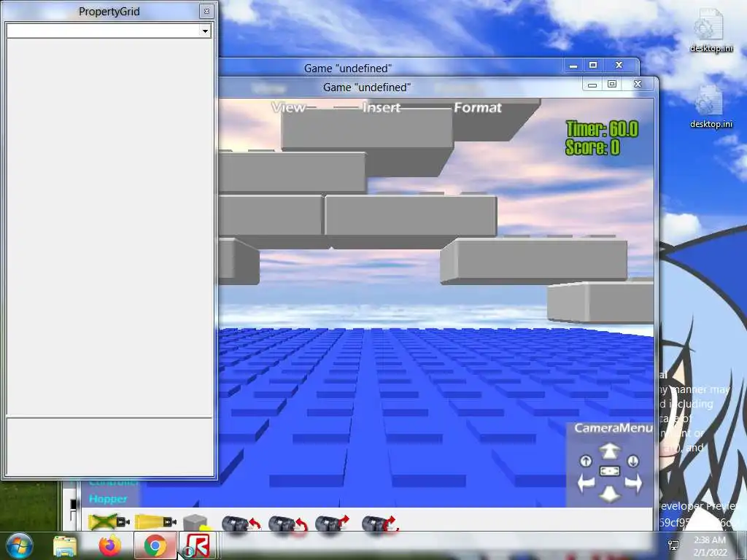747x560 pixels.
Task: Select motor tool with circular red arrow
Action: (287, 524)
